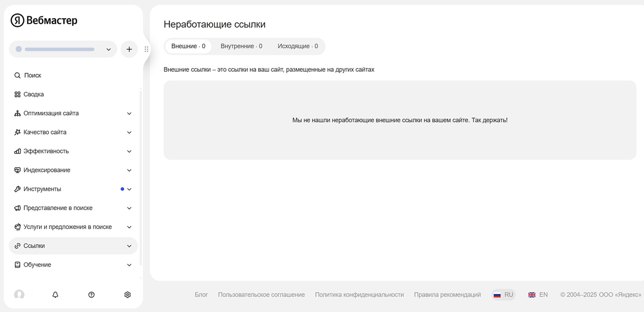Screen dimensions: 644x312
Task: Expand Представление в поиске chevron
Action: 129,208
